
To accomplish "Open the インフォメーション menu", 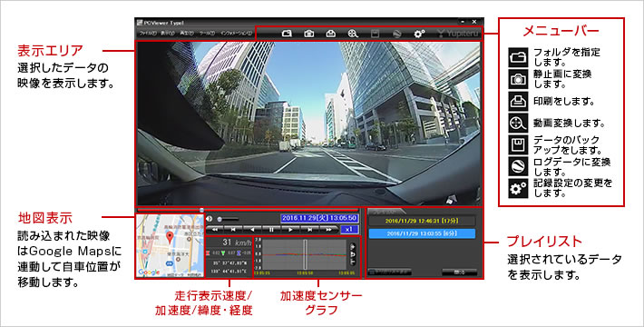I will [236, 34].
